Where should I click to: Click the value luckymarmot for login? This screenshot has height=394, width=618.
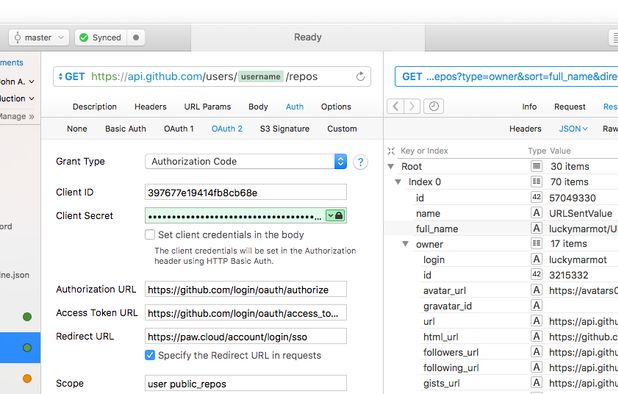click(578, 260)
